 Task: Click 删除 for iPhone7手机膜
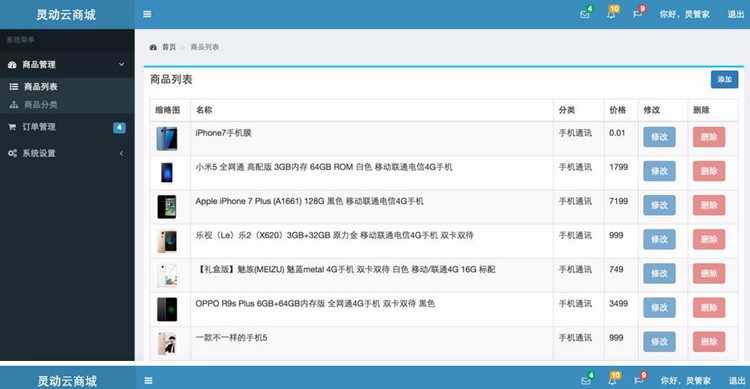click(x=709, y=137)
